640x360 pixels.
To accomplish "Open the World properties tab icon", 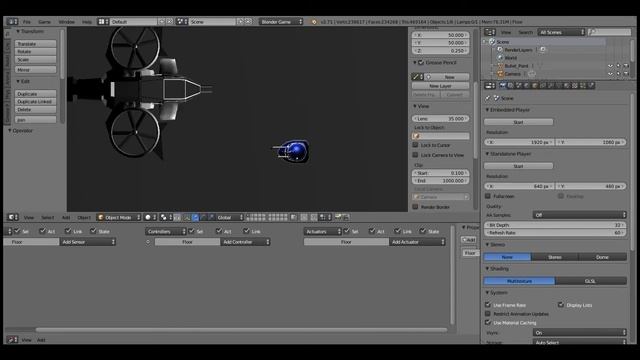I will (x=527, y=85).
